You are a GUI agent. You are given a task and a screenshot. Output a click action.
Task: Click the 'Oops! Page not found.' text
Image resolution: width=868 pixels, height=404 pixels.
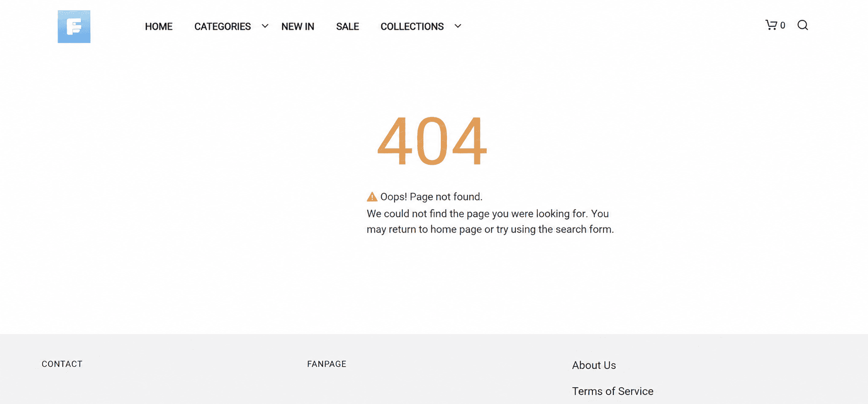pyautogui.click(x=431, y=197)
